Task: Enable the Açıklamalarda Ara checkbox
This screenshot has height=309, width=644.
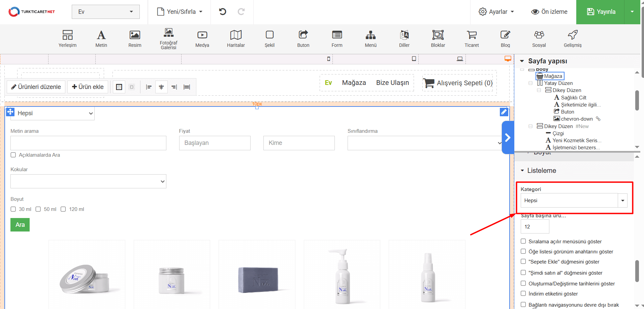Action: pos(13,155)
